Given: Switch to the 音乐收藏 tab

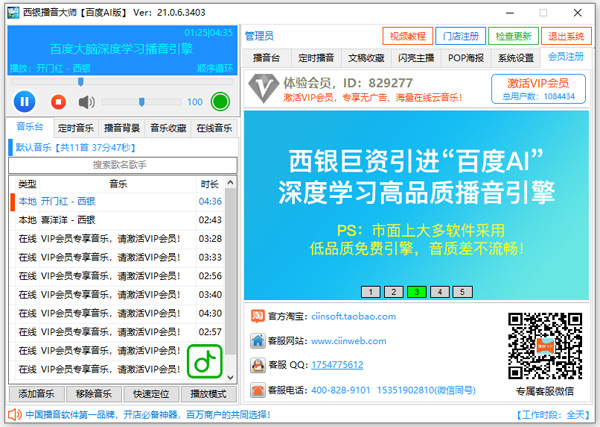Looking at the screenshot, I should pos(168,128).
